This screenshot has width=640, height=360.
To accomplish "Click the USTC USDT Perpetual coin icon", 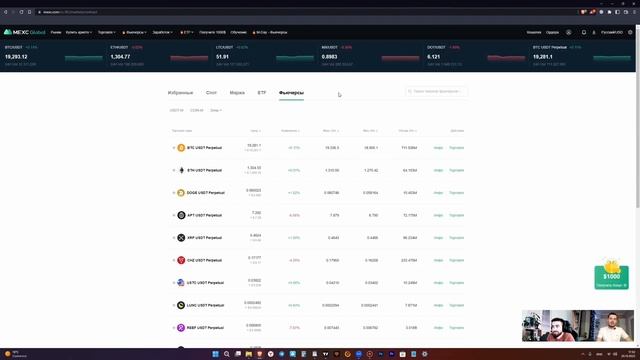I will click(x=181, y=282).
